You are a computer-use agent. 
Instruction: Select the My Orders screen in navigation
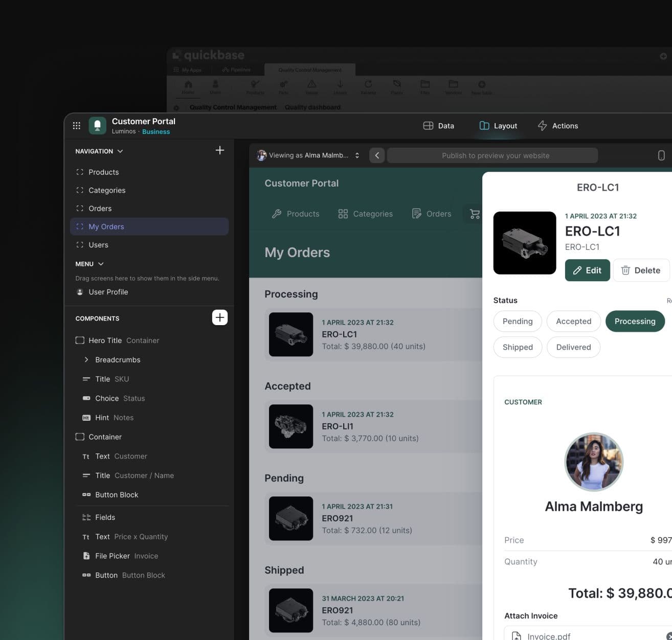coord(149,226)
